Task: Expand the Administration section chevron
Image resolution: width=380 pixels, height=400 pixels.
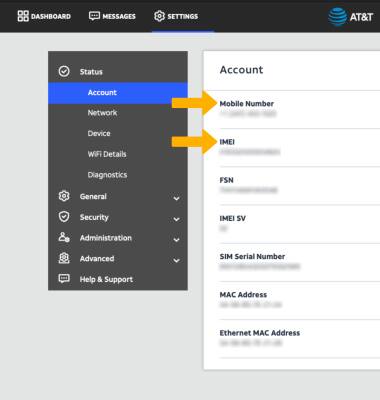Action: [x=177, y=240]
